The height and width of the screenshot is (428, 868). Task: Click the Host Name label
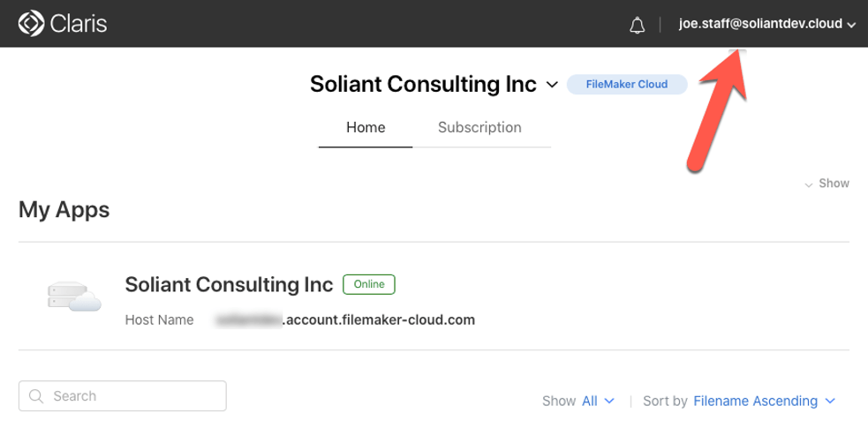pos(160,319)
